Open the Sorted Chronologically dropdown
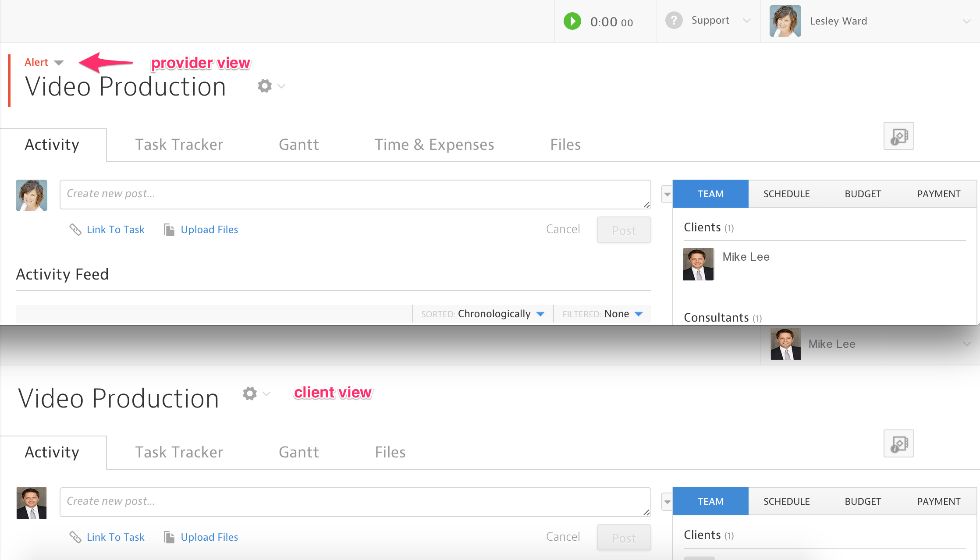The height and width of the screenshot is (560, 980). click(494, 314)
